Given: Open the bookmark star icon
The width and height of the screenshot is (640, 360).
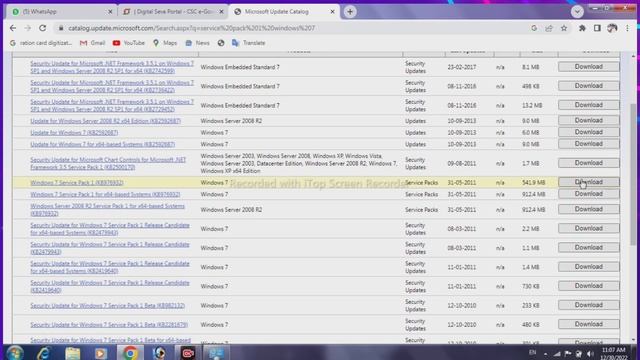Looking at the screenshot, I should pyautogui.click(x=564, y=28).
